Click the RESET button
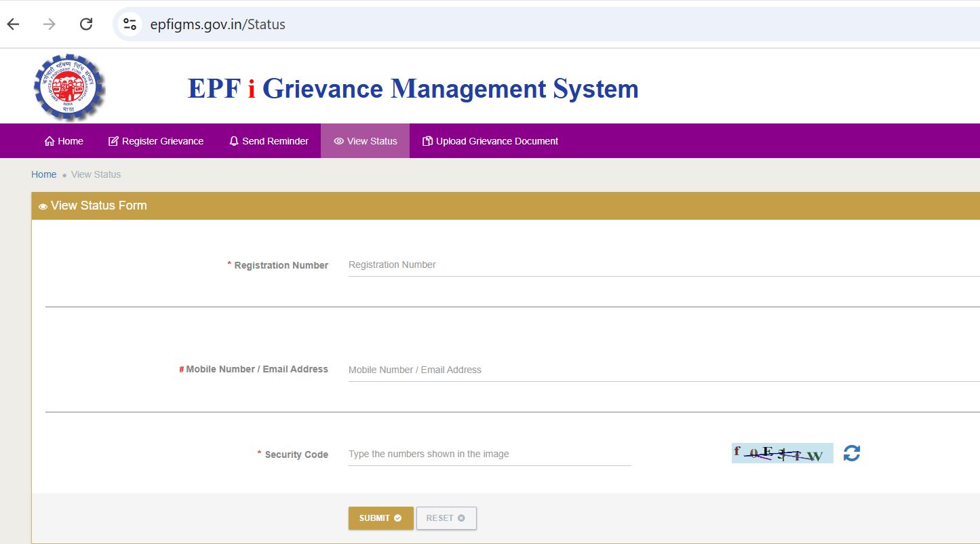The width and height of the screenshot is (980, 544). pos(446,518)
